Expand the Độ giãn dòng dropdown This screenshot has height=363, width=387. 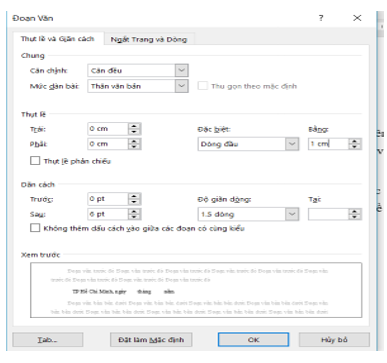pyautogui.click(x=292, y=214)
